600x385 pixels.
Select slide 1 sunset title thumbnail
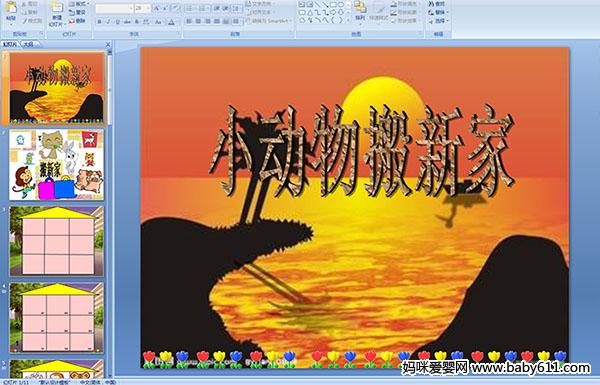(57, 88)
